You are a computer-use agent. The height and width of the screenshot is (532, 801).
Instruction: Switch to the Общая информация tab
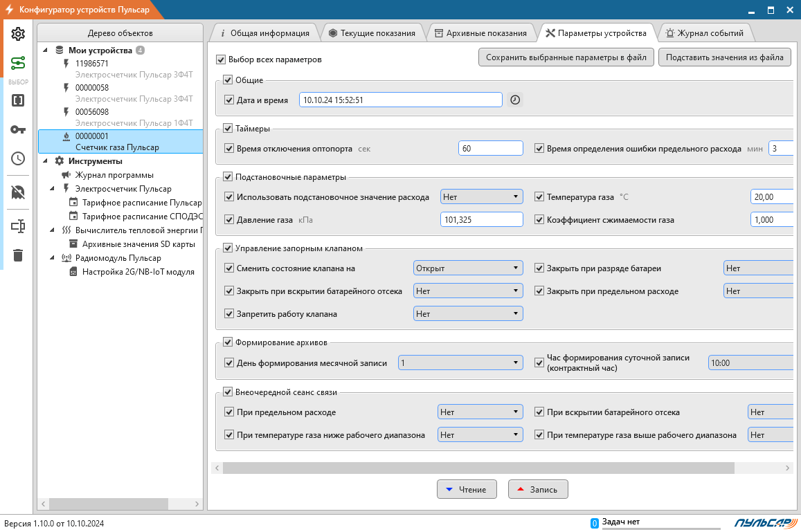point(265,33)
